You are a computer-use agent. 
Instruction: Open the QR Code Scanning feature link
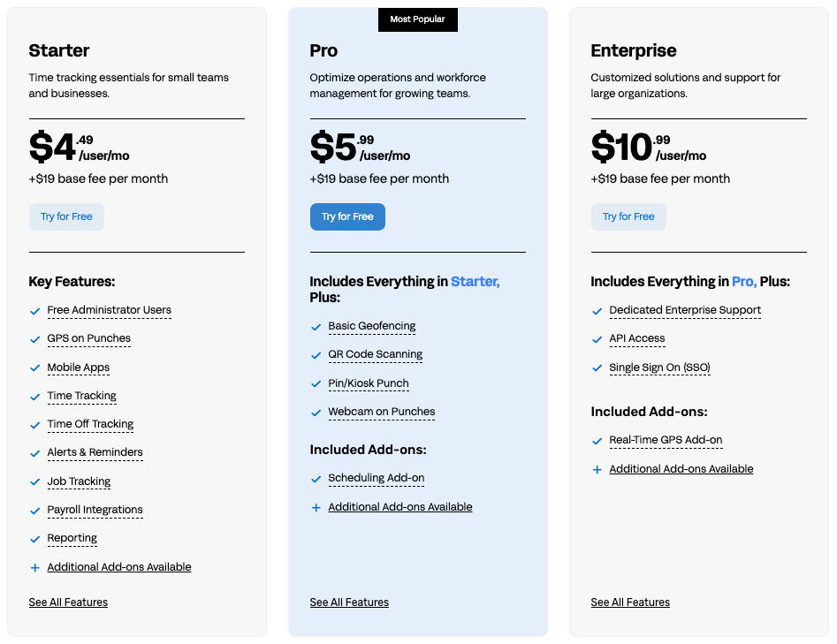tap(376, 354)
